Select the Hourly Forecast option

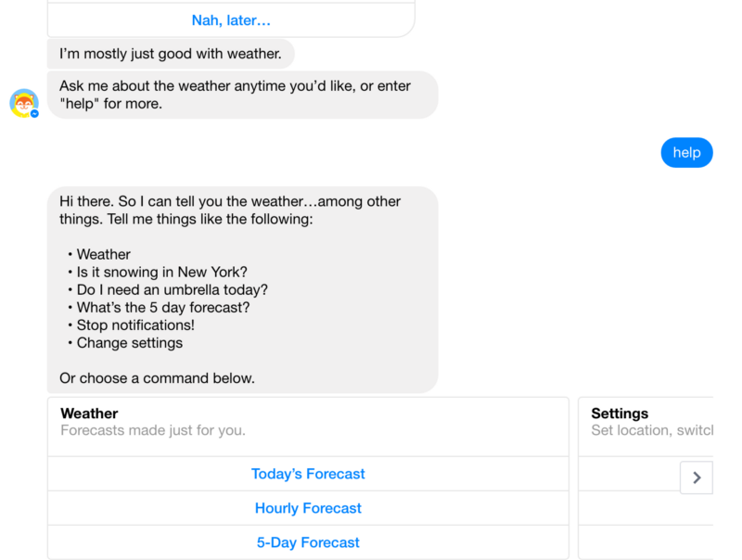tap(308, 508)
